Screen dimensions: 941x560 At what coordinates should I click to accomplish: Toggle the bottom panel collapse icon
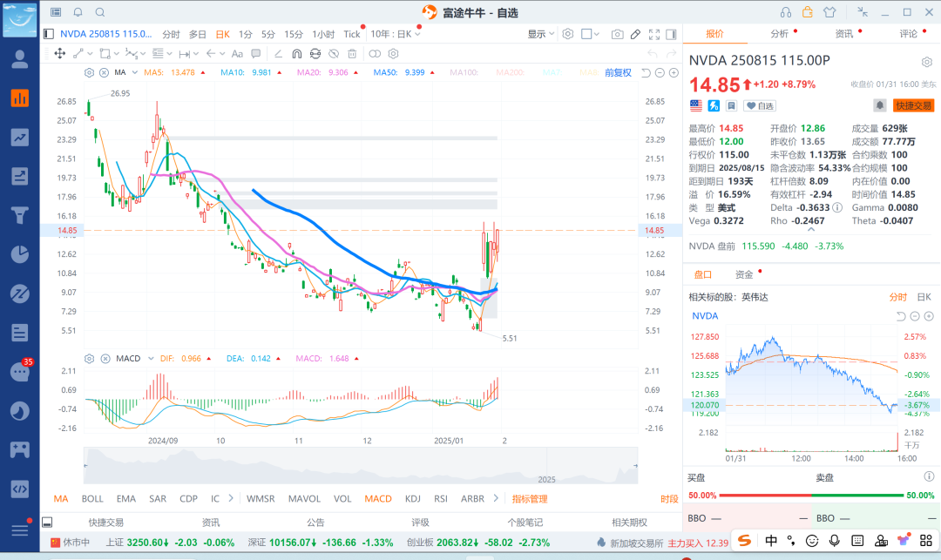point(47,523)
